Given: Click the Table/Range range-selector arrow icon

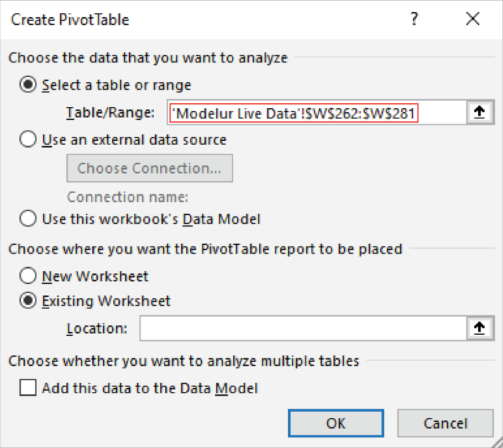Looking at the screenshot, I should pyautogui.click(x=479, y=112).
